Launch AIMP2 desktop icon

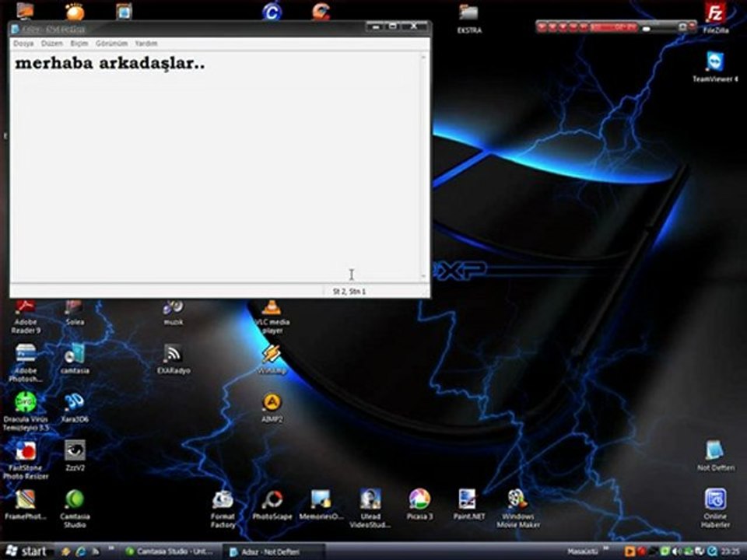272,408
